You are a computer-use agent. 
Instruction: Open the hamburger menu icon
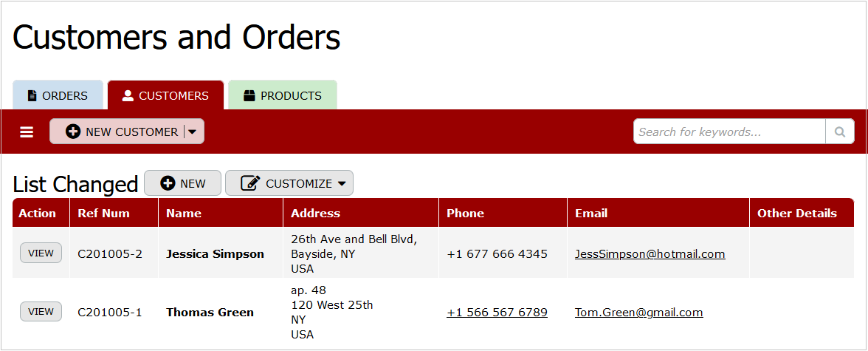[x=27, y=132]
